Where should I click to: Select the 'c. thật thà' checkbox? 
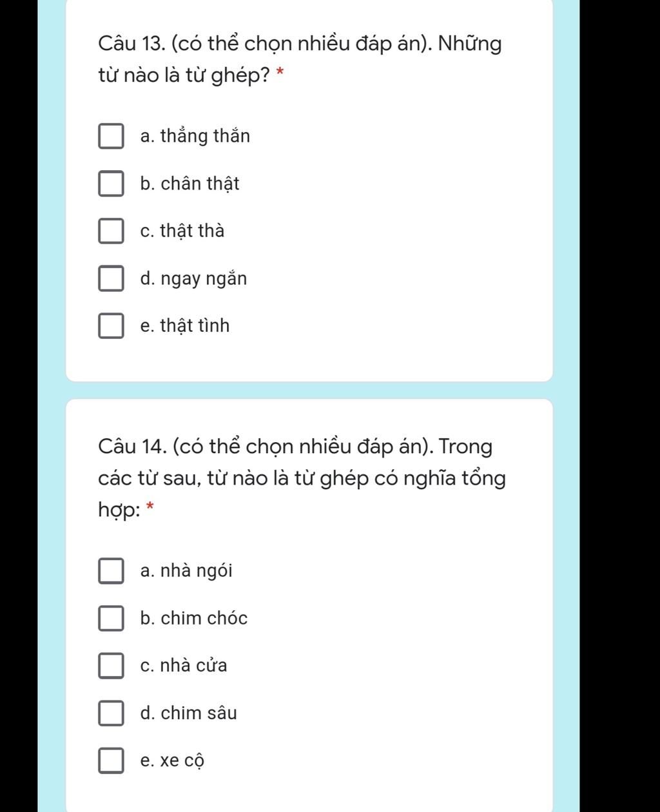coord(110,231)
